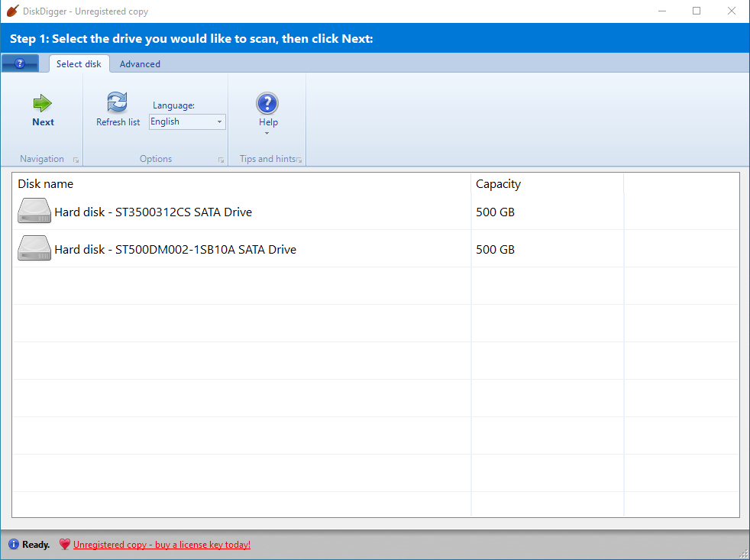Click the blue question mark application button
Image resolution: width=750 pixels, height=560 pixels.
20,63
